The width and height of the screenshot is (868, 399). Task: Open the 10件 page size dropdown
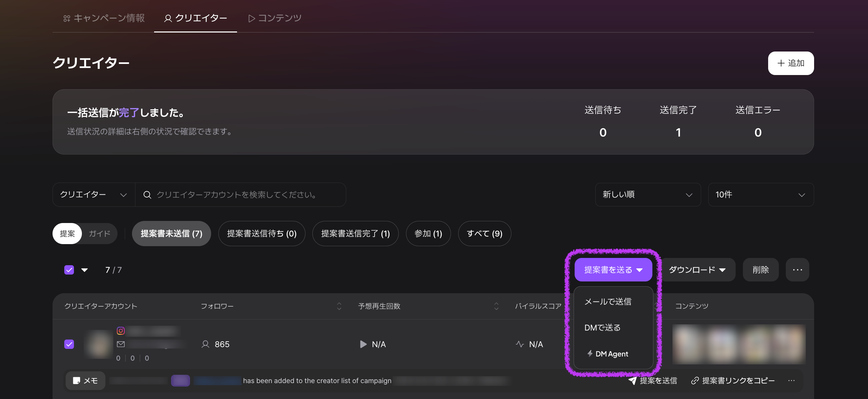point(761,195)
